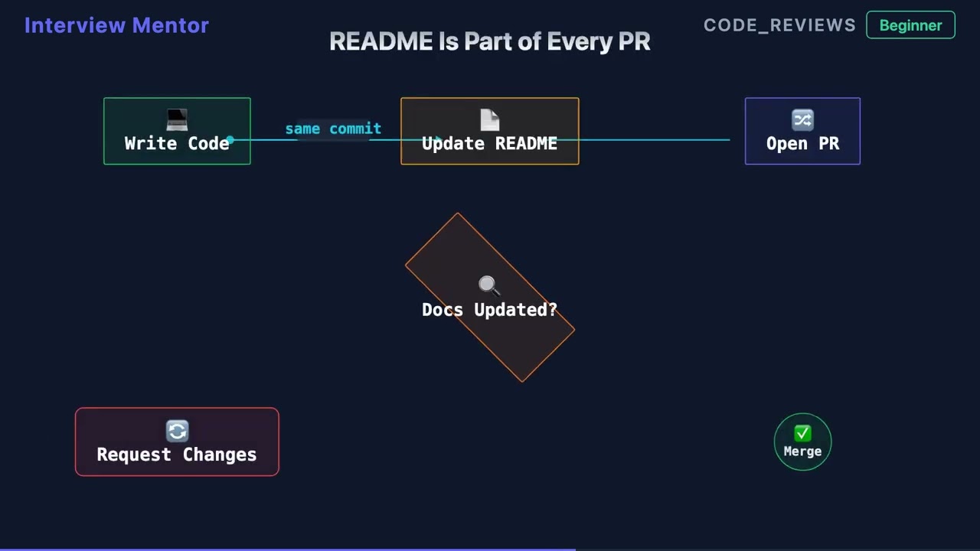Screen dimensions: 980x551
Task: Click the 'Merge' label text
Action: (x=802, y=452)
